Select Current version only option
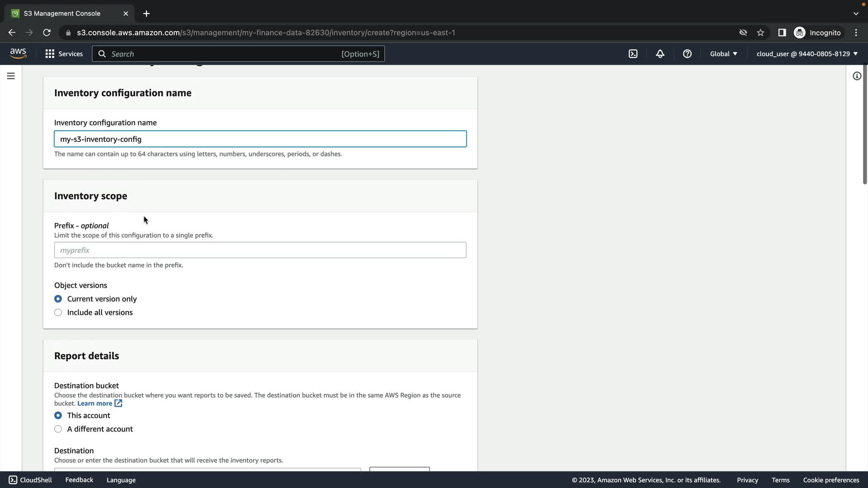 tap(58, 299)
